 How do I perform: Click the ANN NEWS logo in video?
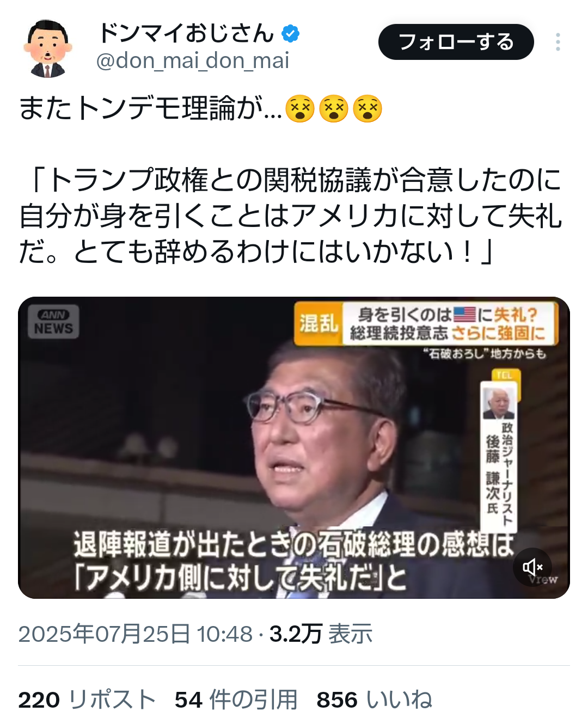[53, 322]
